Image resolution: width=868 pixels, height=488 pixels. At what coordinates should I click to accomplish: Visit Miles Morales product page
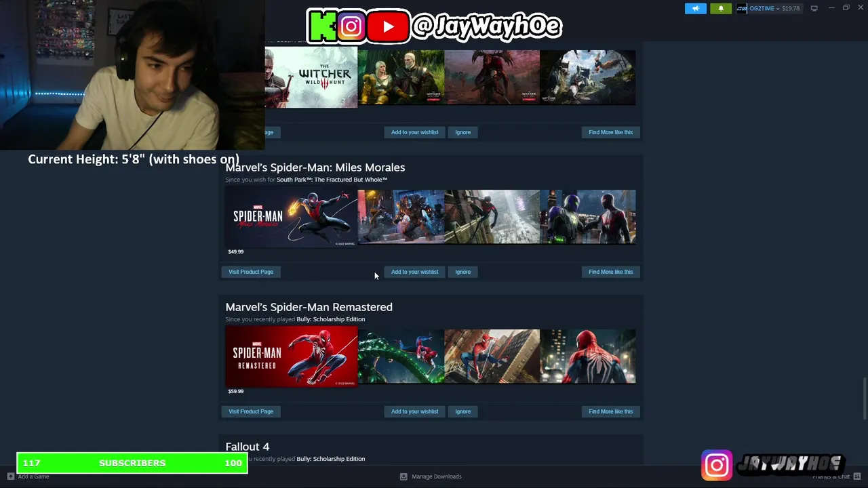pos(250,272)
